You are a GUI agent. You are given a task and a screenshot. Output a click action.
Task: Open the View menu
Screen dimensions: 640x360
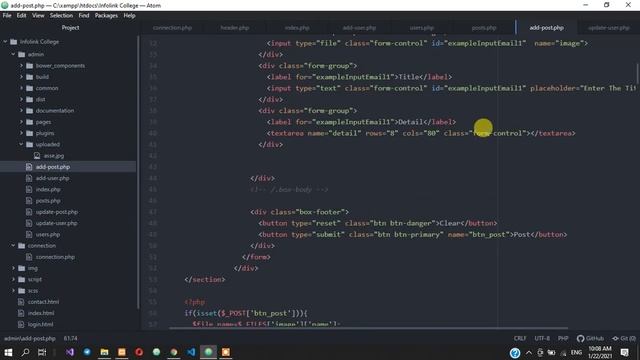click(x=38, y=16)
